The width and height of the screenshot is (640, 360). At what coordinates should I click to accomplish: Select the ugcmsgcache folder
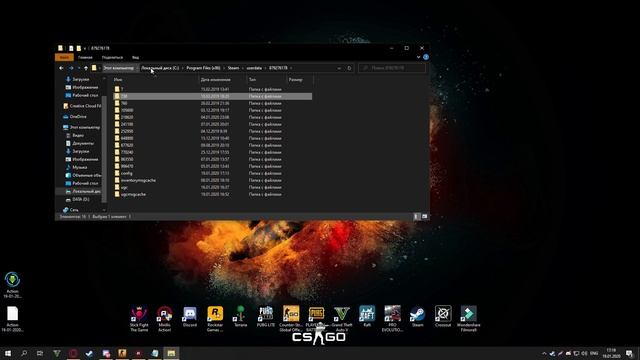[x=212, y=195]
